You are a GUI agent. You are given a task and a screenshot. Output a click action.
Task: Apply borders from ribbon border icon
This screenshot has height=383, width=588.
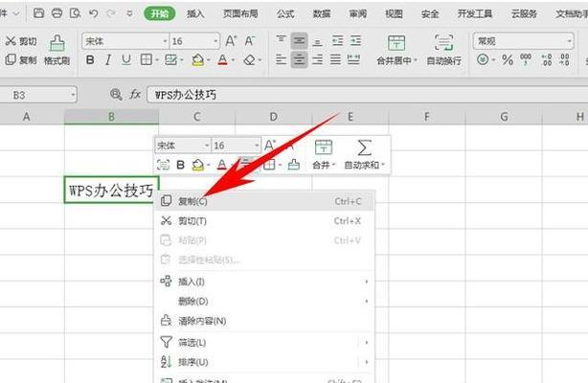click(x=146, y=59)
